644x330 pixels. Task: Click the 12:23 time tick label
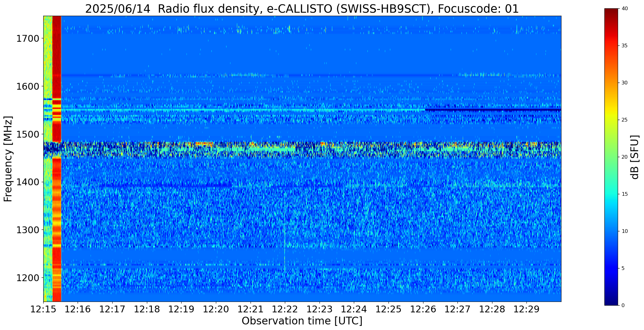pos(320,309)
